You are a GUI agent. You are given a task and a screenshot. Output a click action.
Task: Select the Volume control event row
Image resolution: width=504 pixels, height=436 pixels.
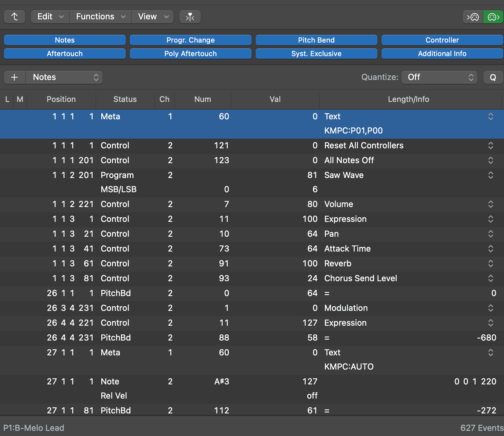(252, 204)
